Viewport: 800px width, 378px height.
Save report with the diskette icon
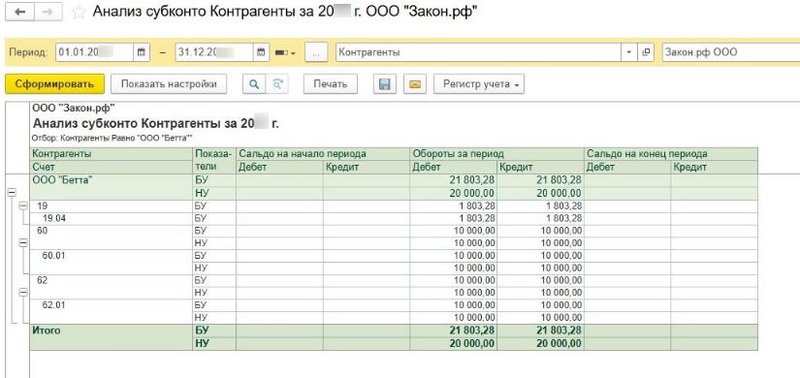point(385,84)
